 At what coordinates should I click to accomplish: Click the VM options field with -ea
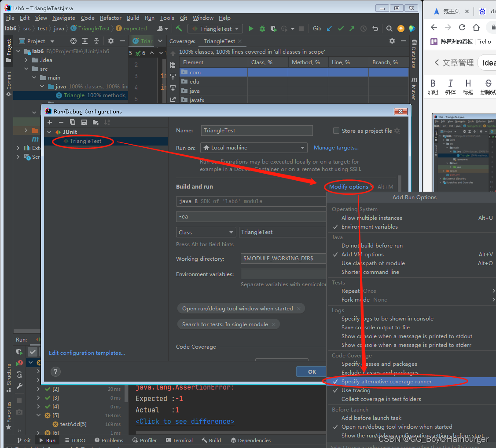click(251, 217)
